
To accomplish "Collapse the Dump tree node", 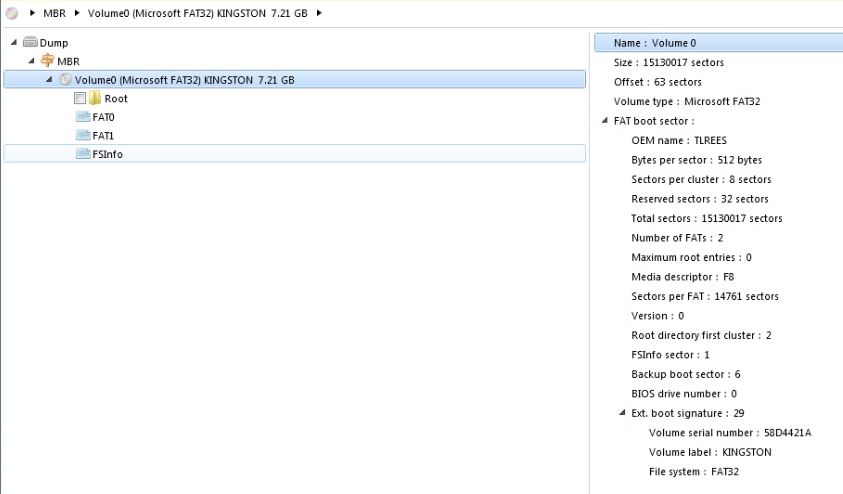I will click(14, 42).
